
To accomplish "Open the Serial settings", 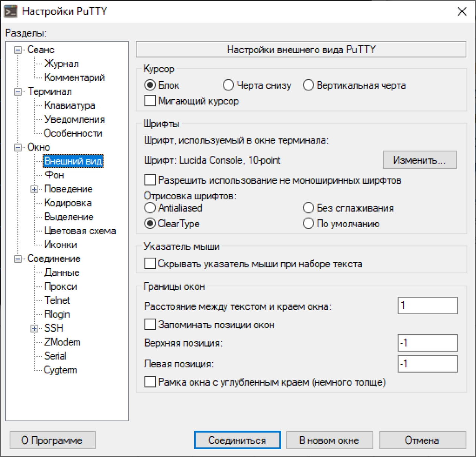I will click(55, 356).
